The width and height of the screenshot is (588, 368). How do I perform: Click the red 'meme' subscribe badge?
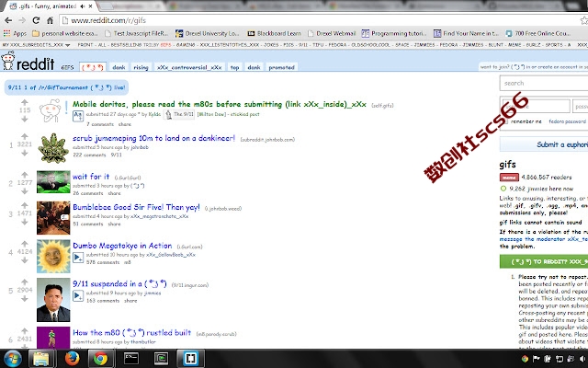coord(509,178)
